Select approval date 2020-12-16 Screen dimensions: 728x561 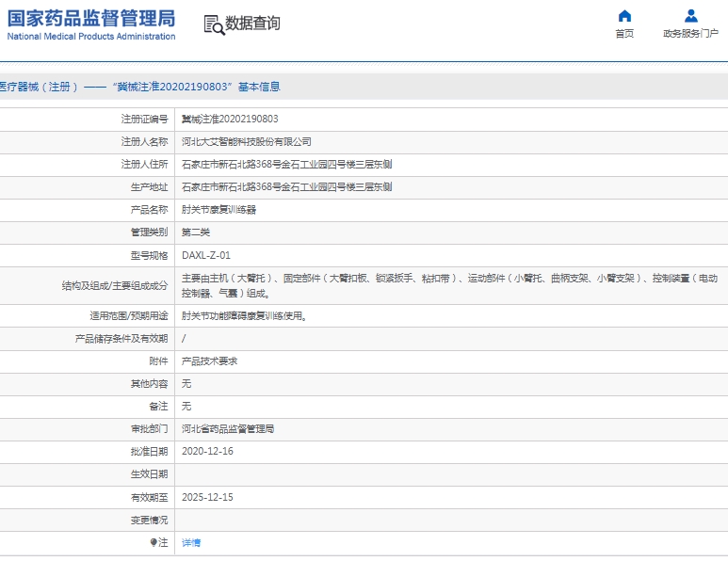click(207, 452)
